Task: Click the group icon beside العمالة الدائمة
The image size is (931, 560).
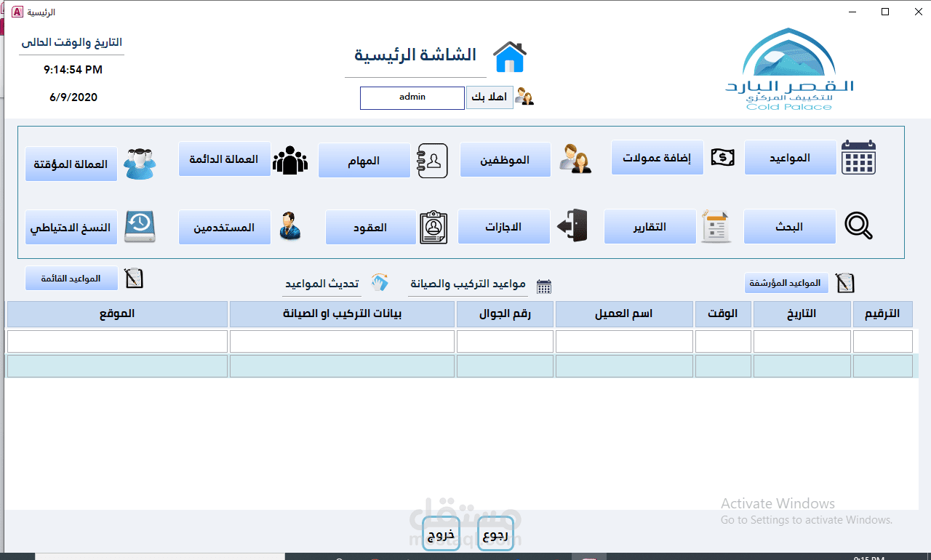Action: pyautogui.click(x=290, y=159)
